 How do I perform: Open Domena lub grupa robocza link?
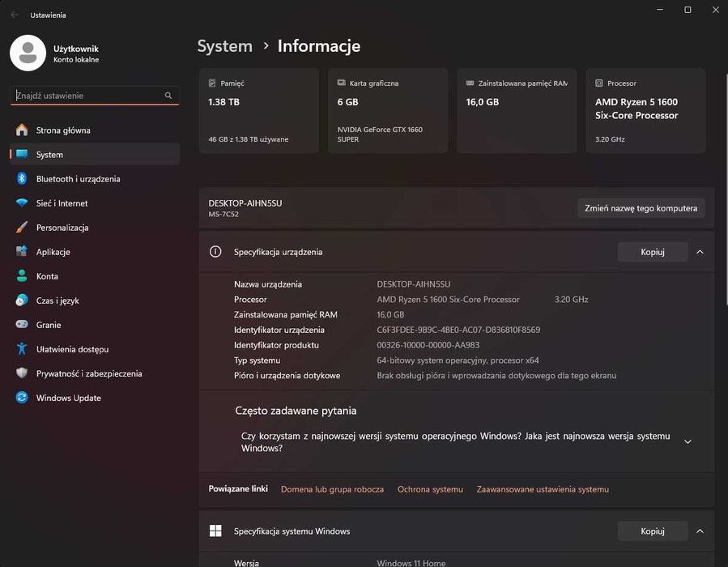tap(332, 489)
